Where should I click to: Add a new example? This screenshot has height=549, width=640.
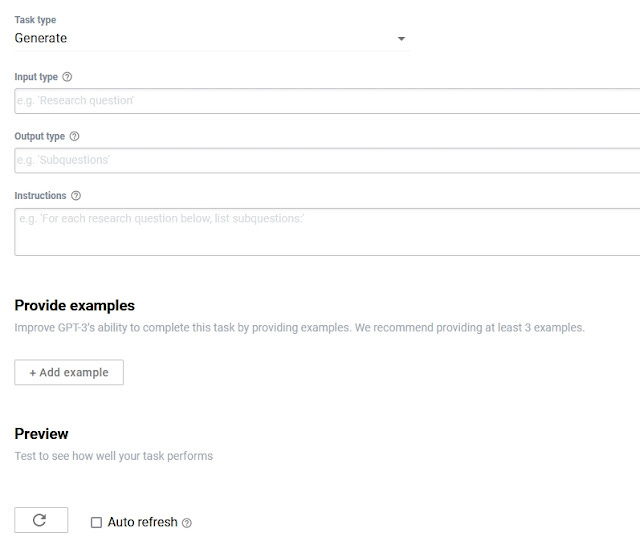[69, 372]
